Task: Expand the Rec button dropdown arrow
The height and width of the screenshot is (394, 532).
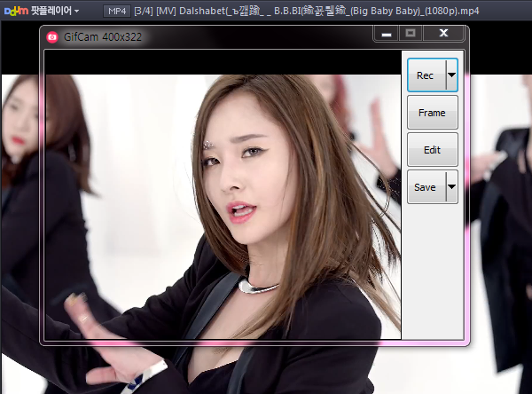Action: (x=451, y=75)
